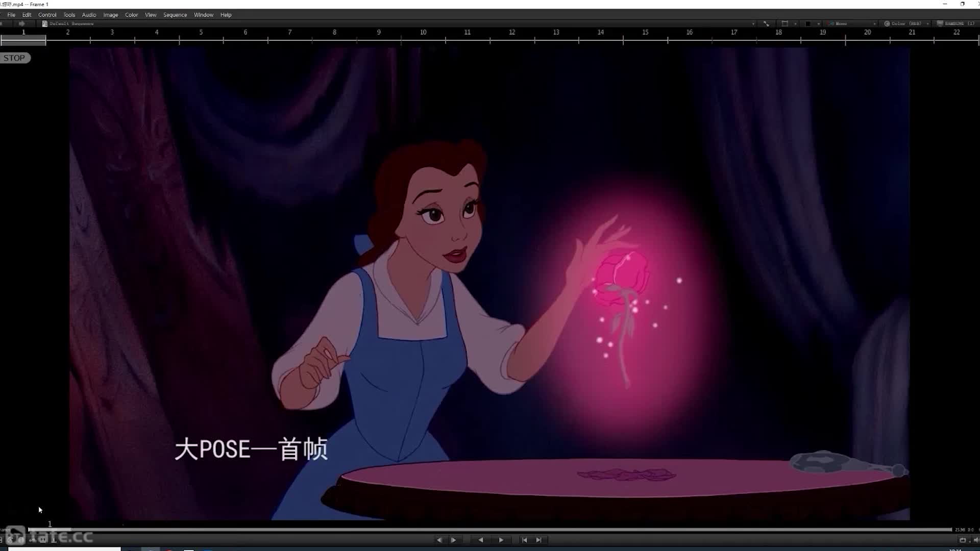Open the background color dropdown arrow
980x551 pixels.
click(x=818, y=23)
